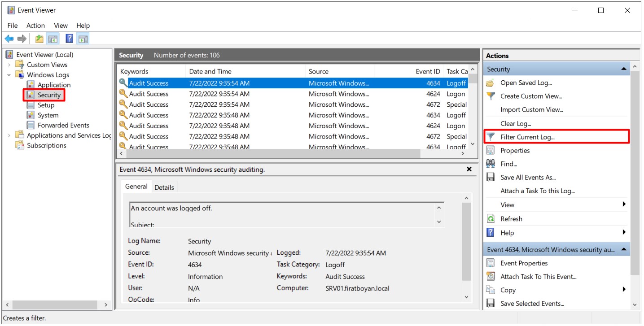Sort by the Source column header
The height and width of the screenshot is (326, 644).
[x=340, y=71]
